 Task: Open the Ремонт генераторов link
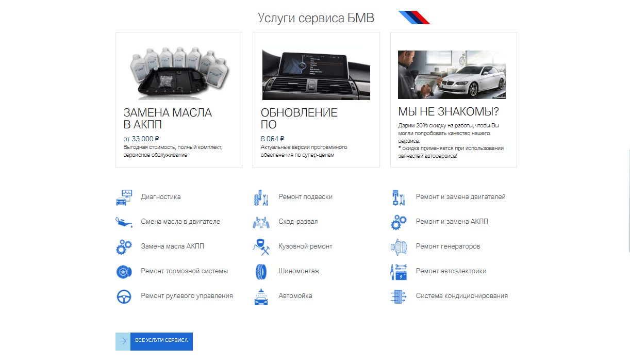[448, 246]
